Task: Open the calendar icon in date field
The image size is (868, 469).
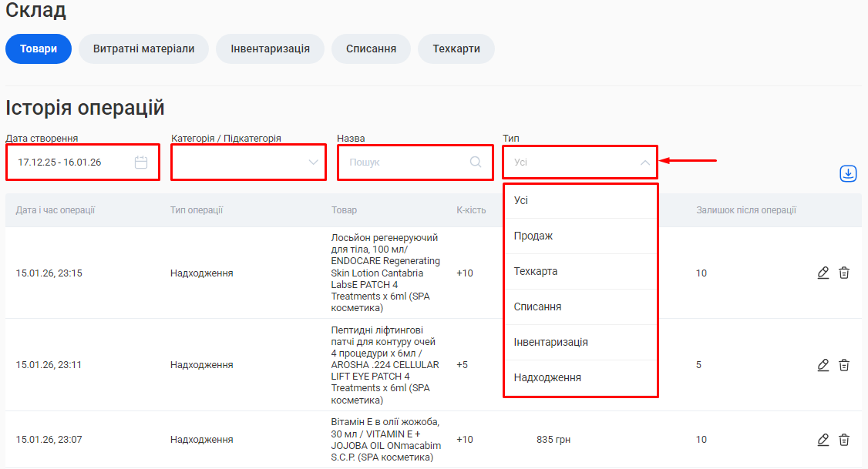Action: coord(141,162)
